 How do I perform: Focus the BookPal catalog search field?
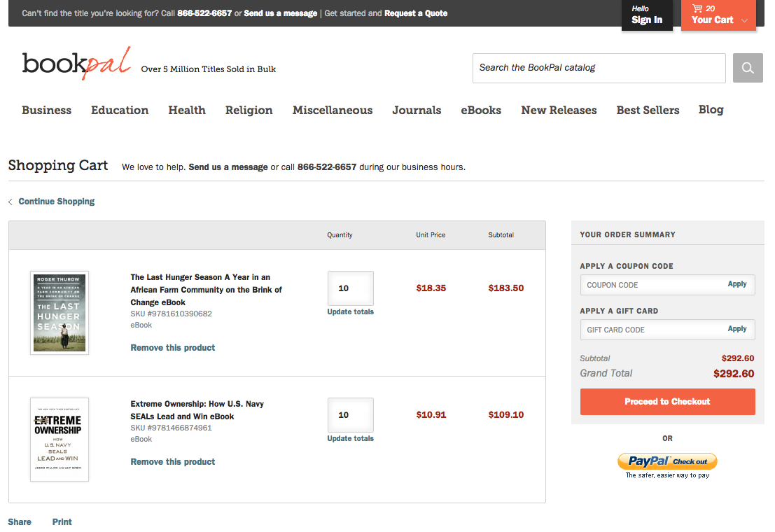click(x=599, y=68)
